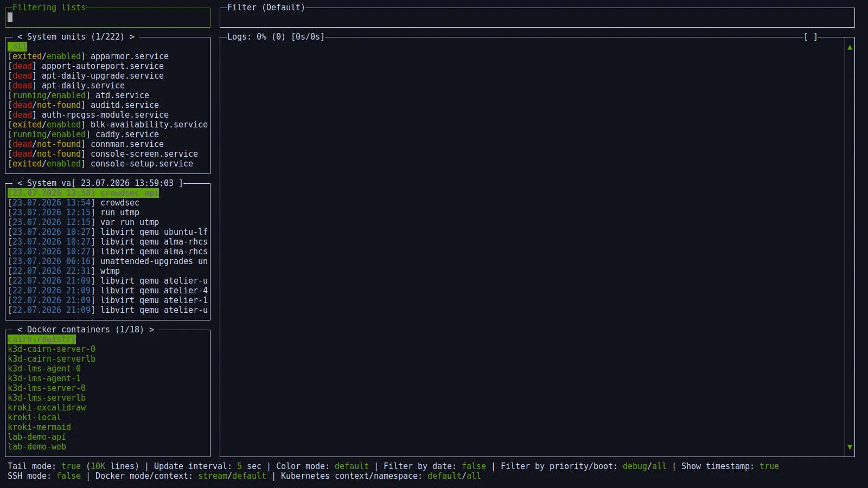Select k3d-lms-server-0 container
This screenshot has width=868, height=488.
tap(47, 388)
